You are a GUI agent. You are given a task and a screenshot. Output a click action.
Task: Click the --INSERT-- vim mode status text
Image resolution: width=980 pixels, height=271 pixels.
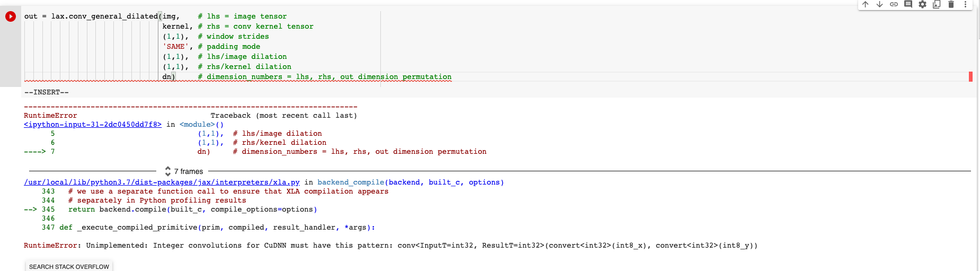[x=47, y=92]
